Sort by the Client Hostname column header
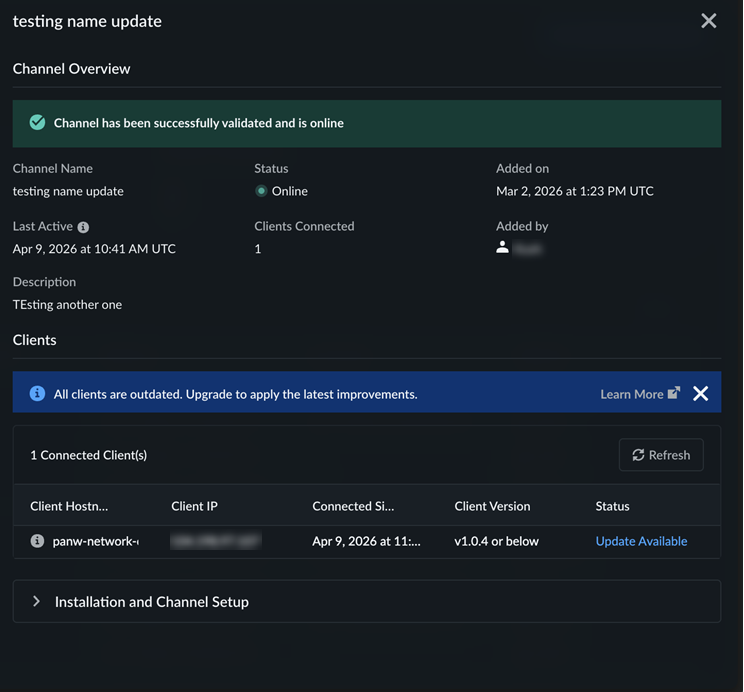 [x=69, y=506]
